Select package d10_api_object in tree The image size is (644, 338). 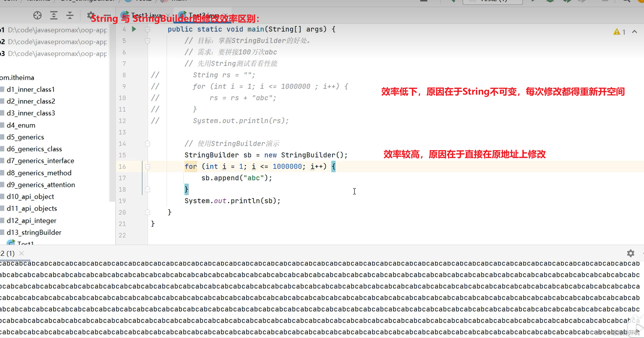(30, 197)
